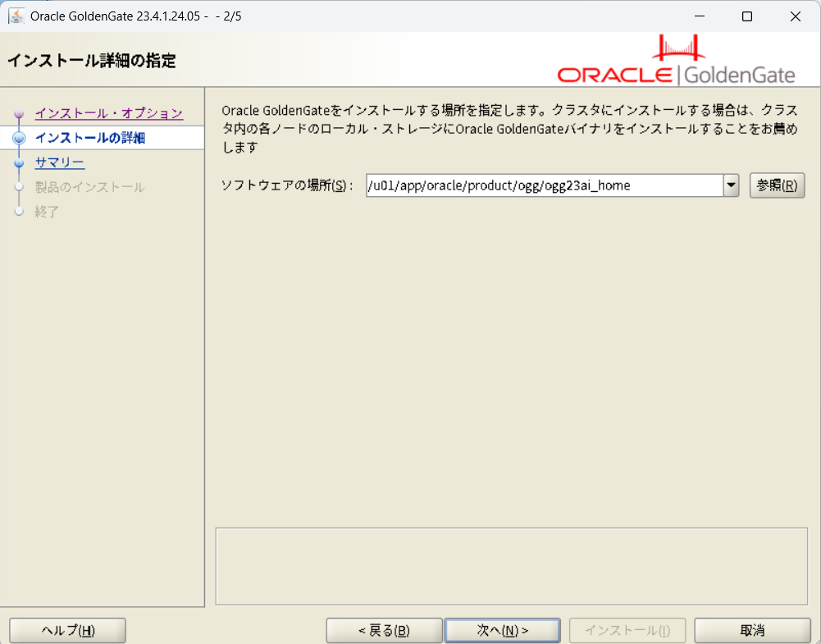Click the サマリー step indicator circle
821x644 pixels.
(x=19, y=162)
